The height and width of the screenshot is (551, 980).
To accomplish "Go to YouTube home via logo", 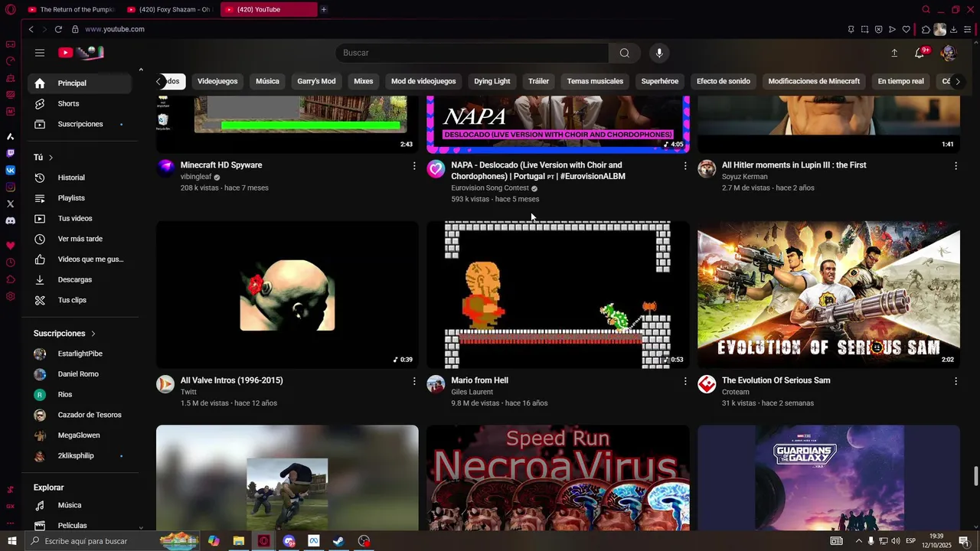I will (80, 53).
